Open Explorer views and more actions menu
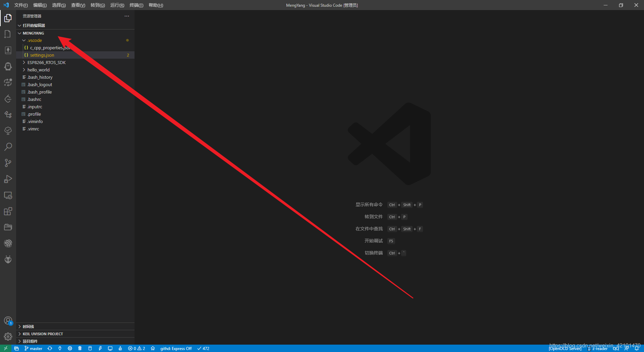This screenshot has width=644, height=352. point(127,16)
